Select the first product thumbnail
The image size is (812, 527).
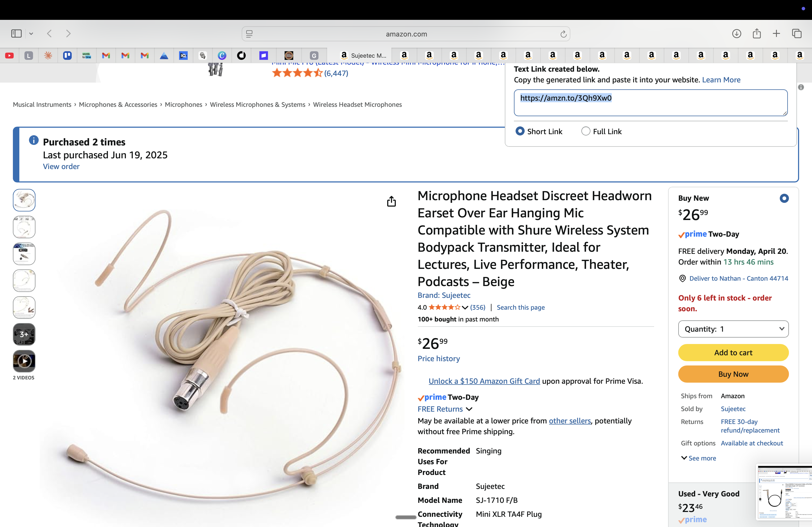pos(24,200)
